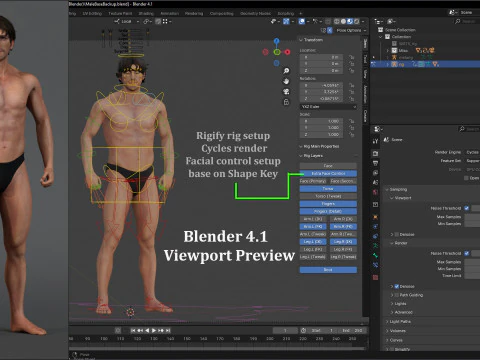Switch to the Geometry Nodes workspace tab
Screen dimensions: 480x360
pos(256,13)
